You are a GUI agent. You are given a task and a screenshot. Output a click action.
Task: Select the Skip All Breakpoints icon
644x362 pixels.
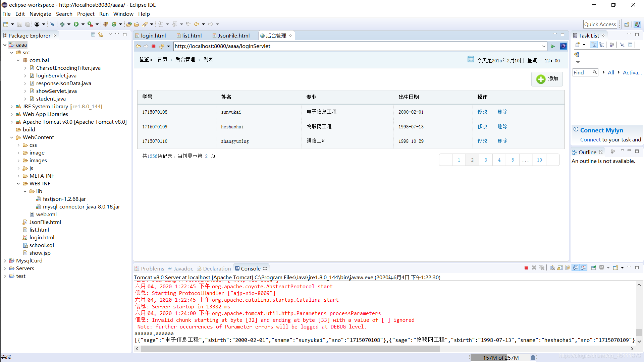click(x=53, y=24)
